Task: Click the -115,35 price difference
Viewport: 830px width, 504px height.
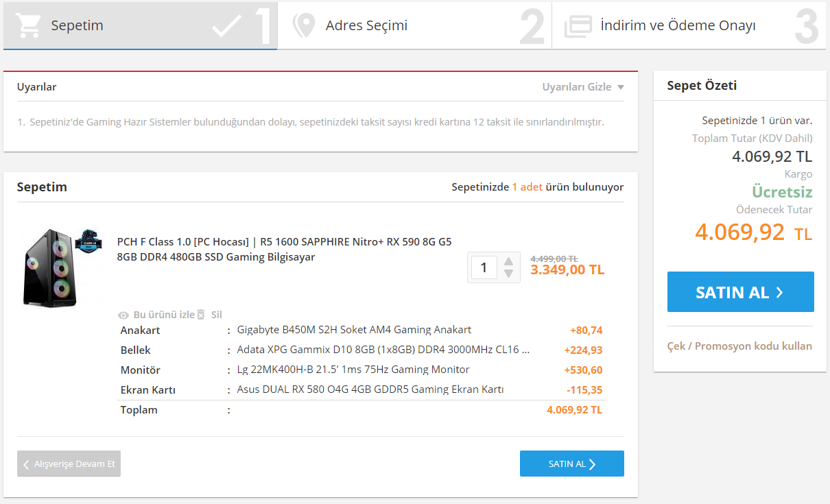Action: pos(584,390)
